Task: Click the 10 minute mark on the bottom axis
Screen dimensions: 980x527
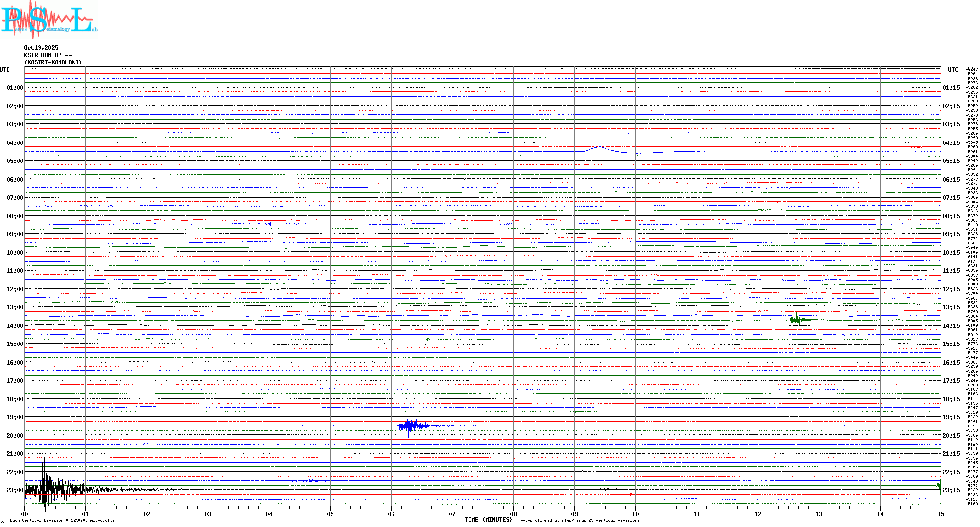Action: [635, 514]
